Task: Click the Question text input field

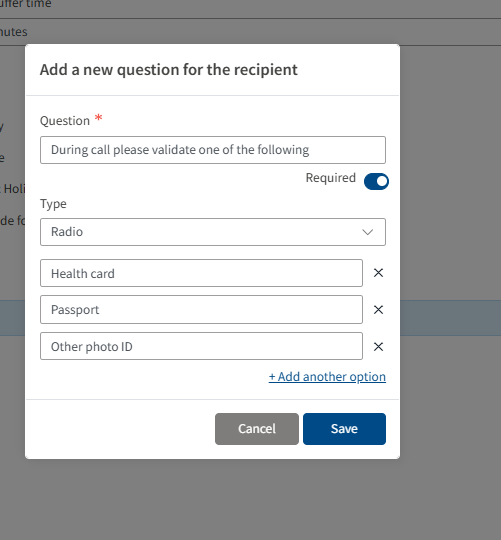Action: 213,150
